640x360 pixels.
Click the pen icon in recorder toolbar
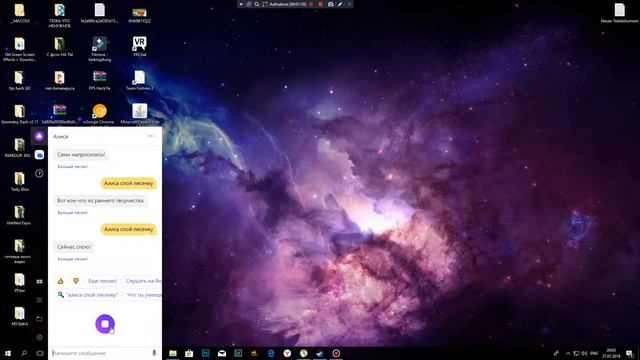tap(340, 4)
